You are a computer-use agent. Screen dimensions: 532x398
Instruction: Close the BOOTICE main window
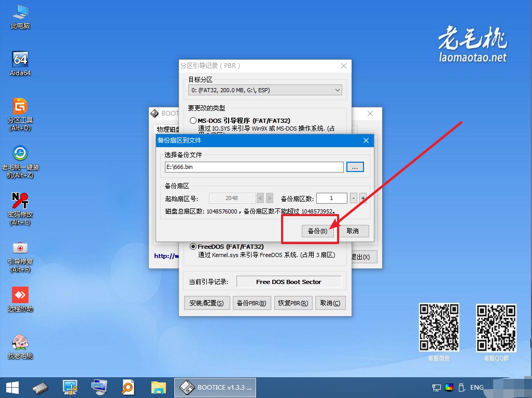click(370, 113)
